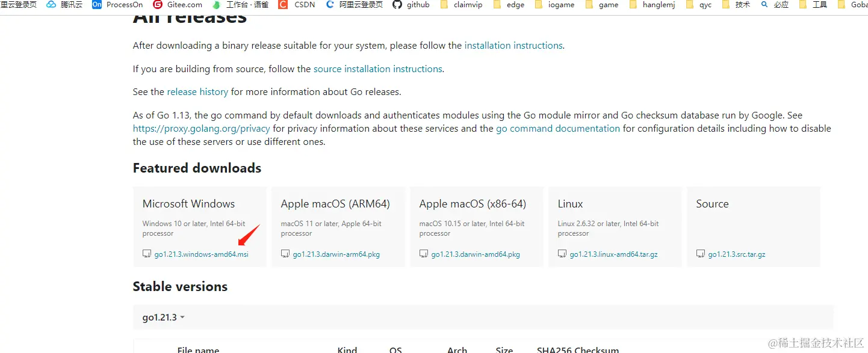868x353 pixels.
Task: Click the Arch column header
Action: tap(457, 350)
